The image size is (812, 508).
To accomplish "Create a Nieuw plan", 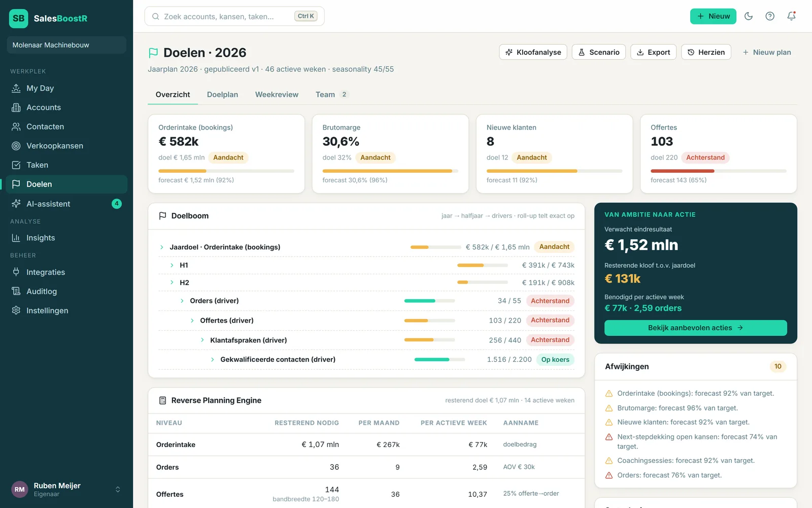I will pos(766,52).
